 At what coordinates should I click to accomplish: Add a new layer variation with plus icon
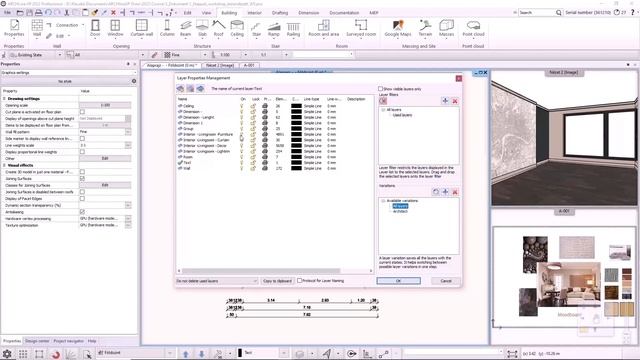click(445, 191)
